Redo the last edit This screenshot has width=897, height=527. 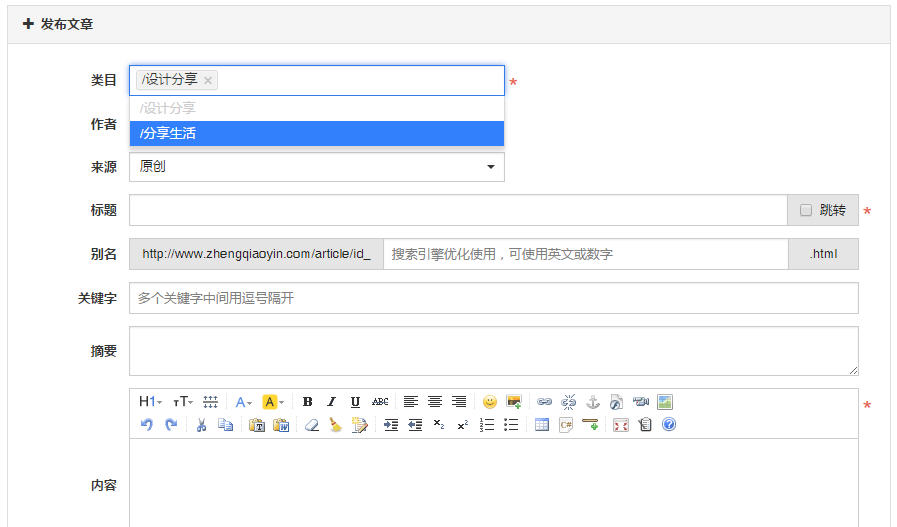coord(171,425)
